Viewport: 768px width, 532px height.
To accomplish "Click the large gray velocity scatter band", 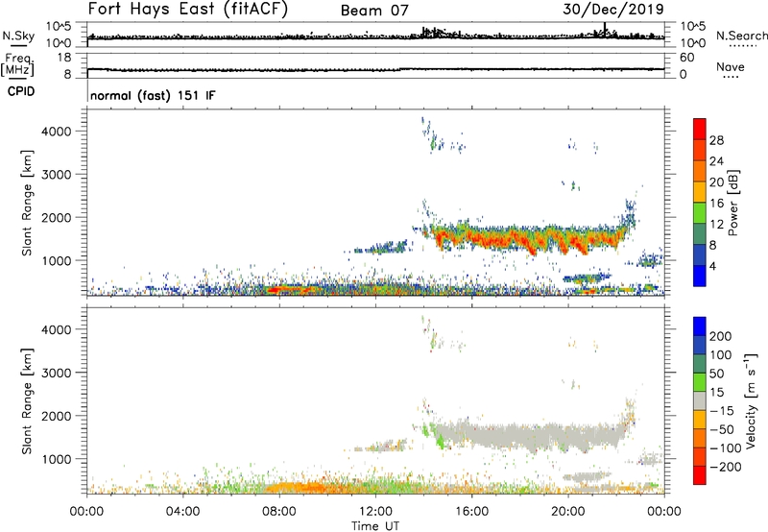I will (x=529, y=433).
